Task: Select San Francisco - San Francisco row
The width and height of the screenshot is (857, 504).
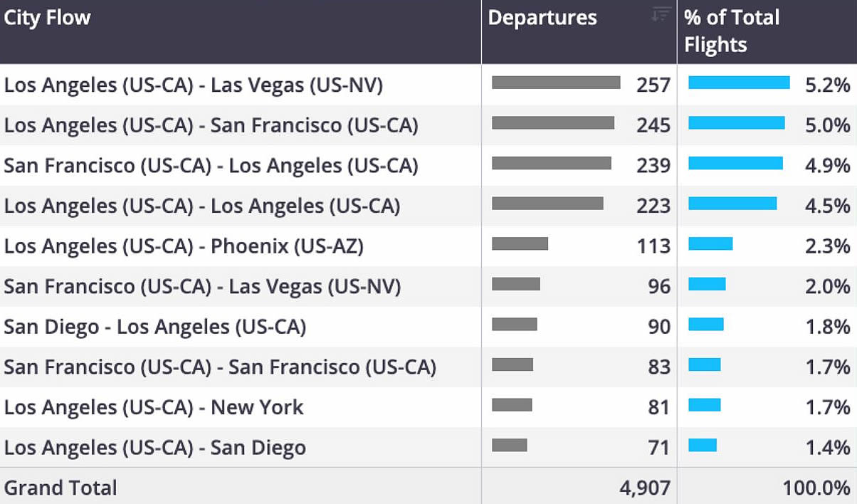Action: click(x=220, y=367)
